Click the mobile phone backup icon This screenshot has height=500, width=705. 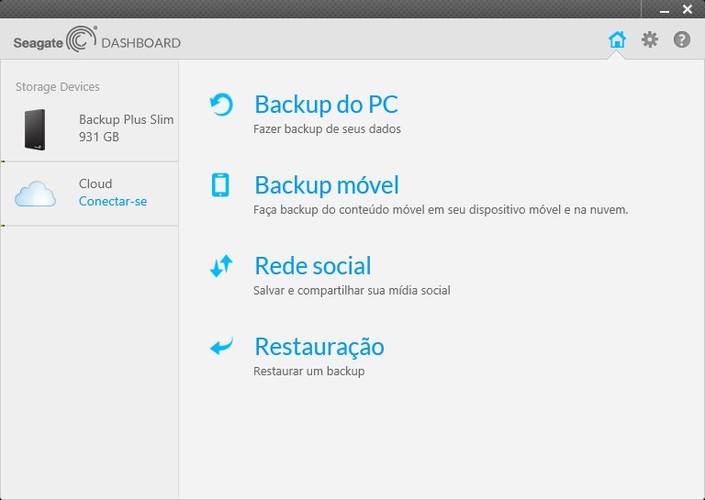(x=220, y=185)
